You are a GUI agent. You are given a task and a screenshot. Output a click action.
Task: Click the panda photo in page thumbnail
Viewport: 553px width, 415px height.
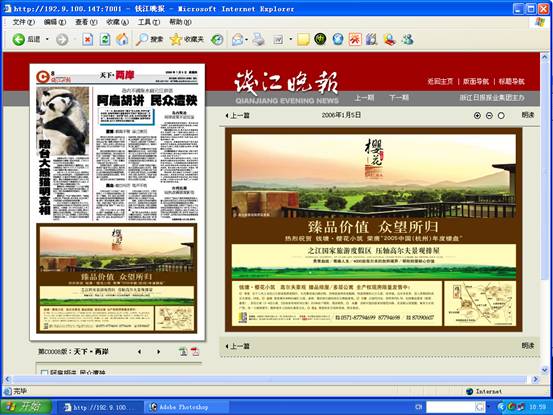click(x=63, y=121)
